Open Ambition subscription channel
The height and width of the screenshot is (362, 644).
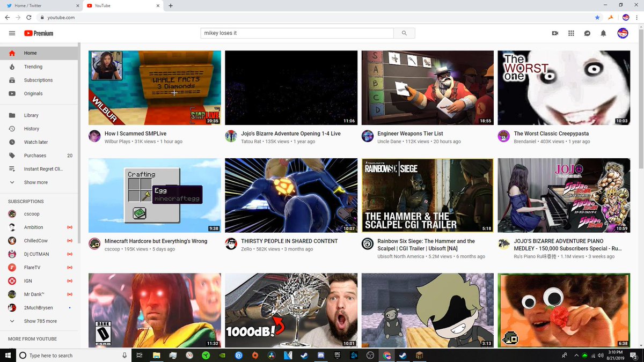(39, 227)
